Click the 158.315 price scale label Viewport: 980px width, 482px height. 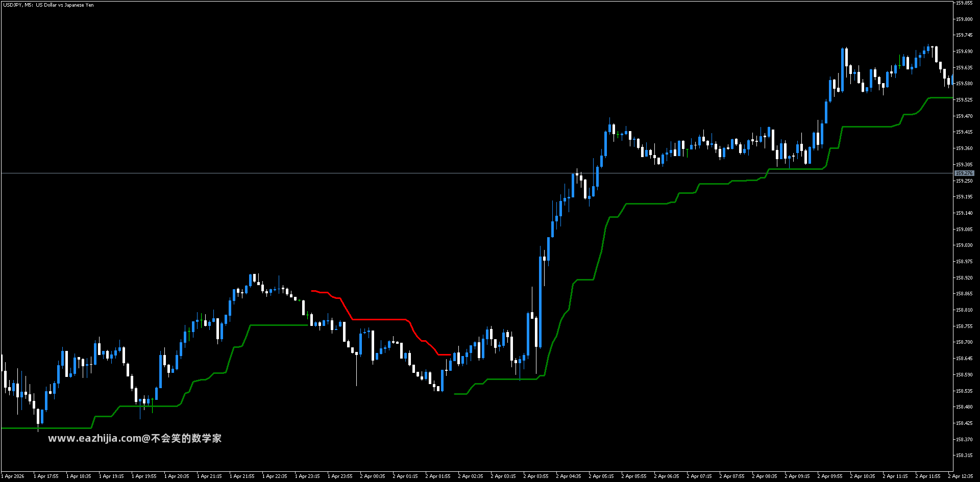(x=964, y=455)
